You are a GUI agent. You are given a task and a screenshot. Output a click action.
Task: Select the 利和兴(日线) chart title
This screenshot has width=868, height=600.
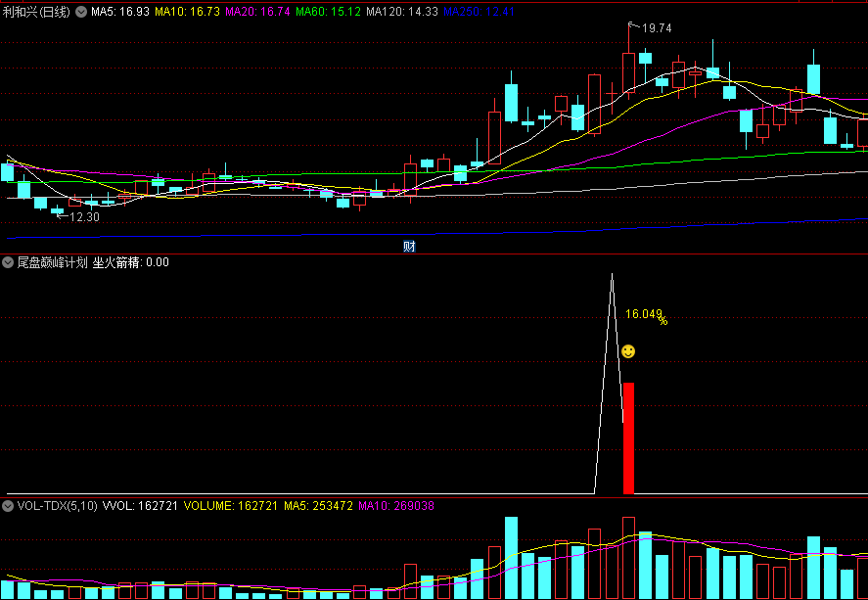[36, 12]
